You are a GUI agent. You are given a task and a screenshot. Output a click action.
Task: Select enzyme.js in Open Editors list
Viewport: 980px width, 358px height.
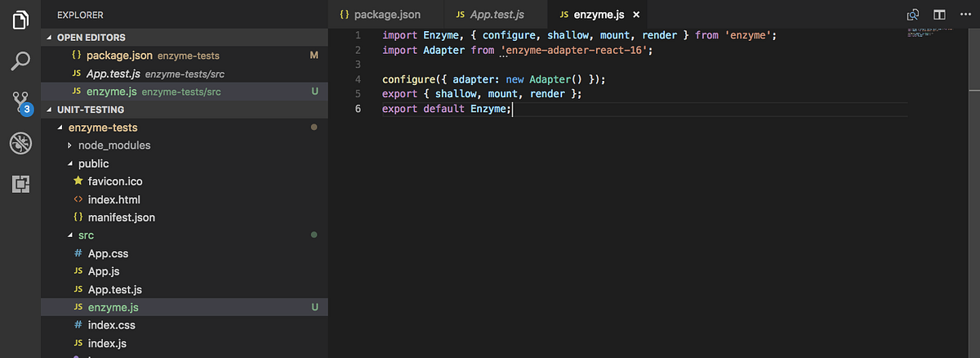click(x=185, y=92)
